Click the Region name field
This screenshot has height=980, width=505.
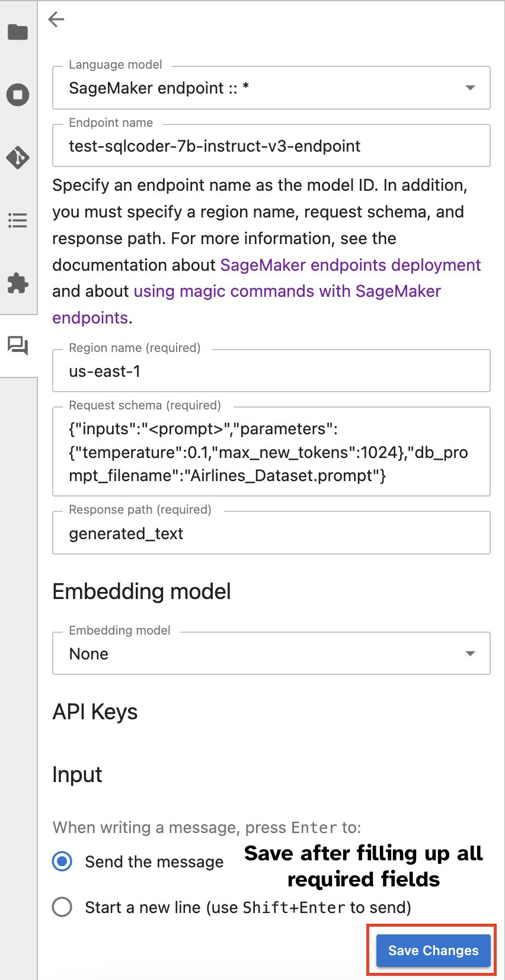tap(271, 371)
